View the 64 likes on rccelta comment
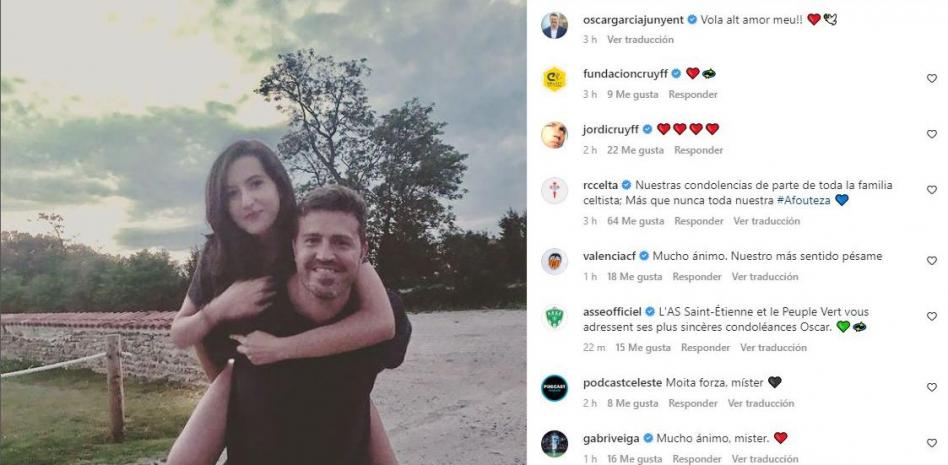The width and height of the screenshot is (948, 465). (635, 221)
